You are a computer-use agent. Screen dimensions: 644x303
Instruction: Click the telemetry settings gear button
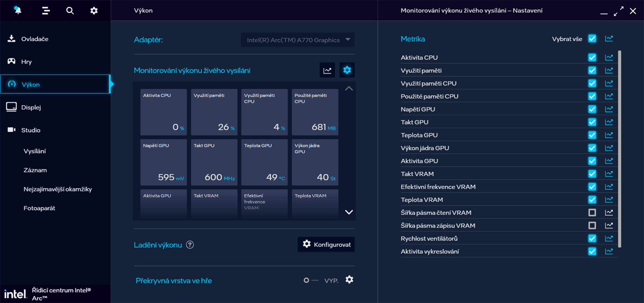tap(347, 70)
